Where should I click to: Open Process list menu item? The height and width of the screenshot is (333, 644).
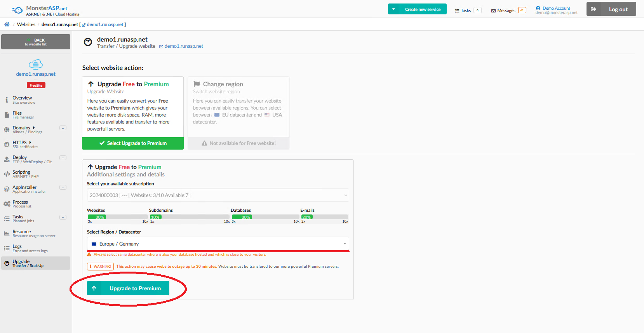[36, 204]
